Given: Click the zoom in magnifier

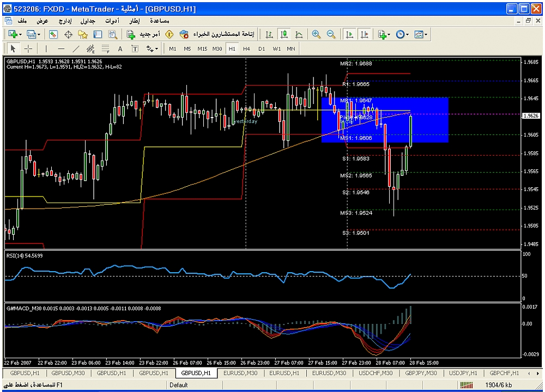Looking at the screenshot, I should pyautogui.click(x=316, y=34).
